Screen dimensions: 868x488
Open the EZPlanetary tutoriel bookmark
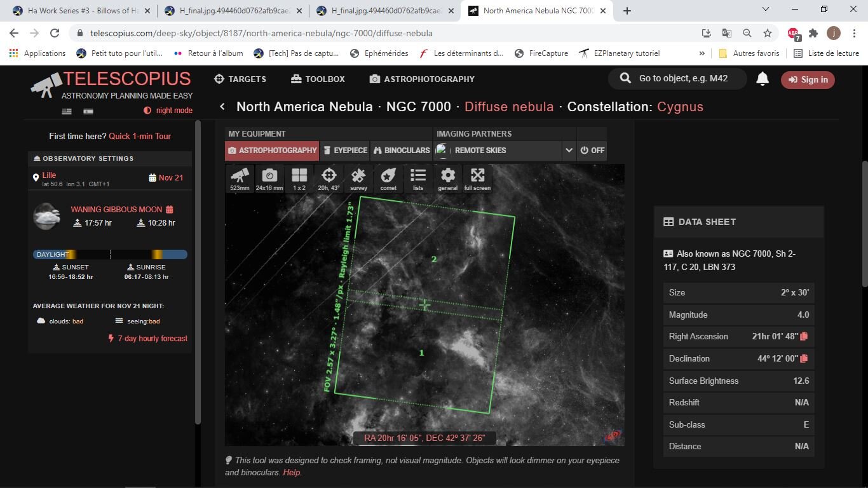(x=620, y=53)
